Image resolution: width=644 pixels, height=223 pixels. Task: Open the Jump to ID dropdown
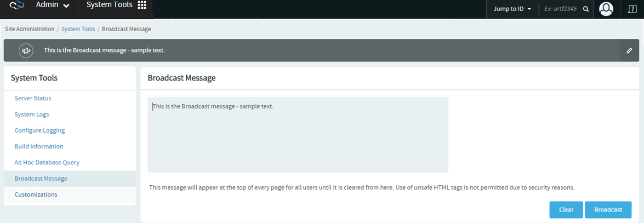(x=512, y=9)
